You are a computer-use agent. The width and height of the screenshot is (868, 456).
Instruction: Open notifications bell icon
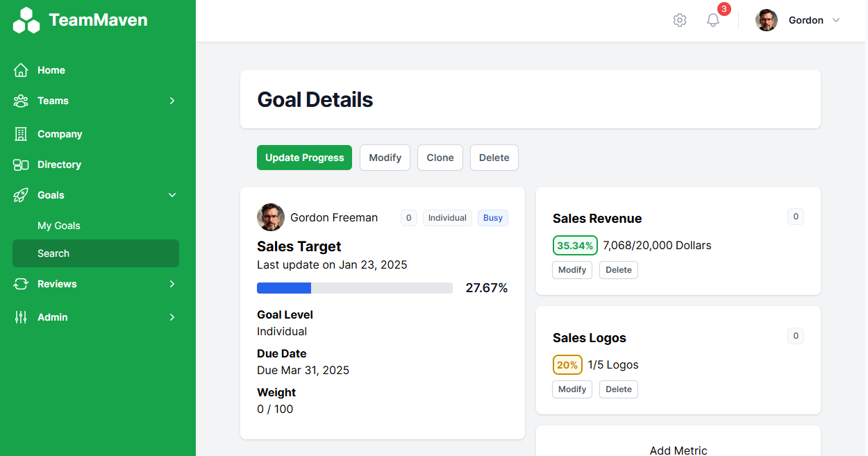click(713, 20)
